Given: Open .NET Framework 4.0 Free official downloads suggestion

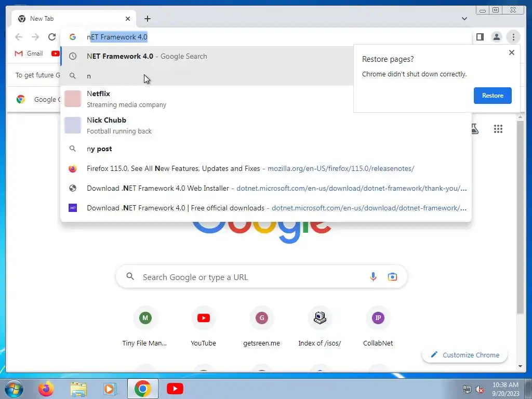Looking at the screenshot, I should [266, 208].
